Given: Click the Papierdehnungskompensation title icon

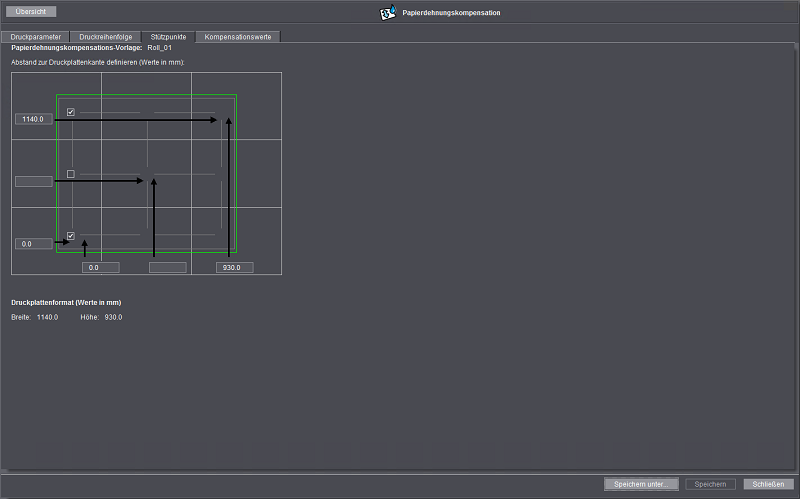Looking at the screenshot, I should tap(388, 13).
